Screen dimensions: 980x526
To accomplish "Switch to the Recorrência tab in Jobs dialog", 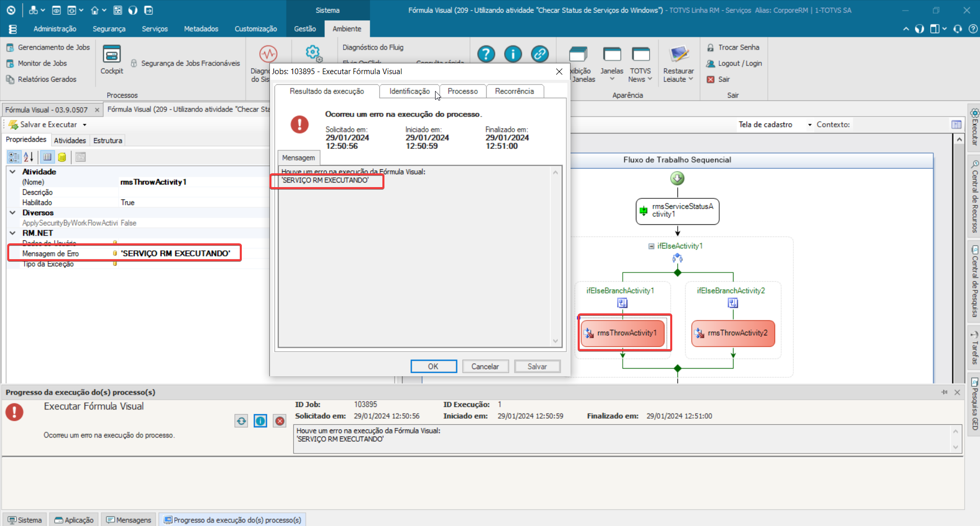I will (514, 91).
